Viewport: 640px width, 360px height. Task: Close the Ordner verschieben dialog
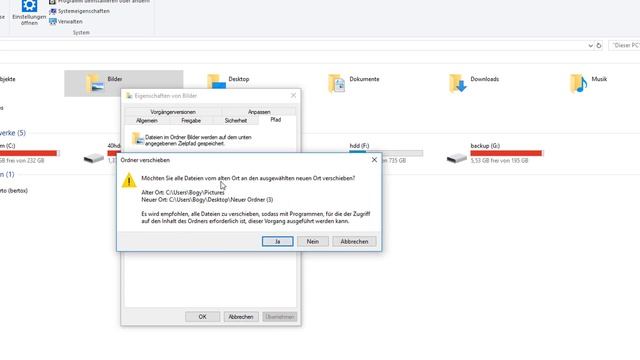click(x=374, y=160)
